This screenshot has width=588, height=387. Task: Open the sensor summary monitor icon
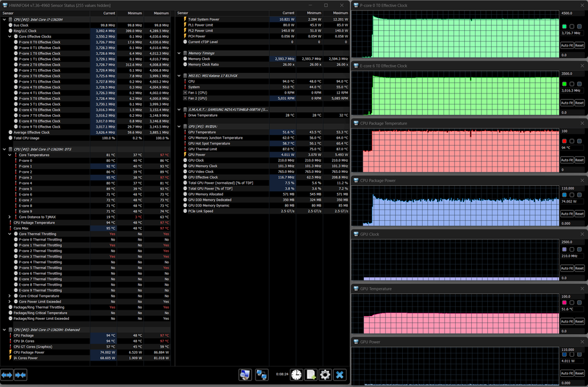point(245,375)
